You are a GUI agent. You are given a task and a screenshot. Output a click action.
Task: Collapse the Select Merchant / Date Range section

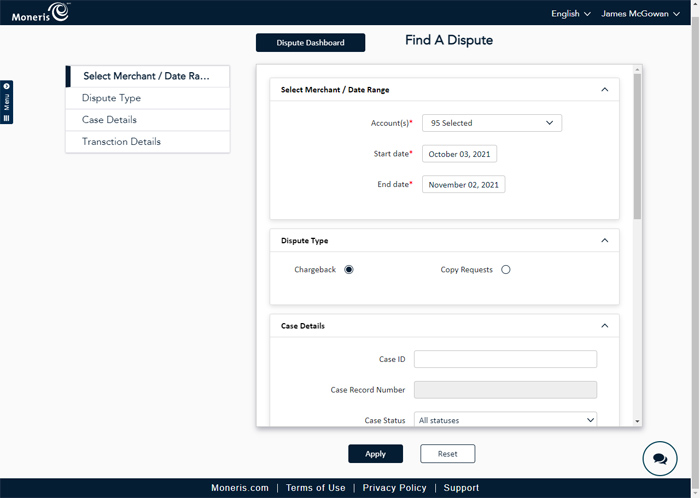(x=604, y=90)
